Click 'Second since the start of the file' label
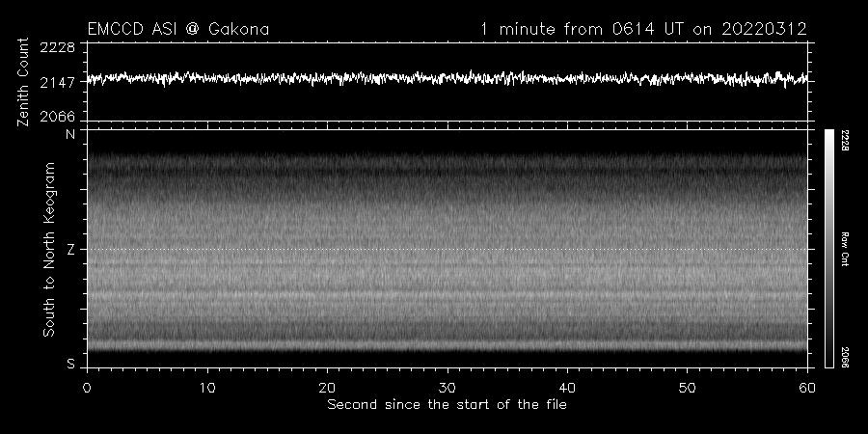This screenshot has width=868, height=434. click(447, 405)
